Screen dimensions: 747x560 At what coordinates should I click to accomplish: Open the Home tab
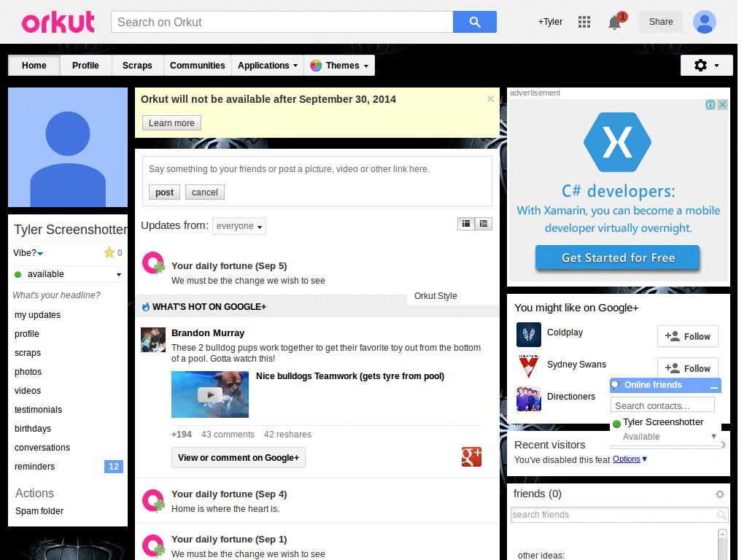[34, 65]
